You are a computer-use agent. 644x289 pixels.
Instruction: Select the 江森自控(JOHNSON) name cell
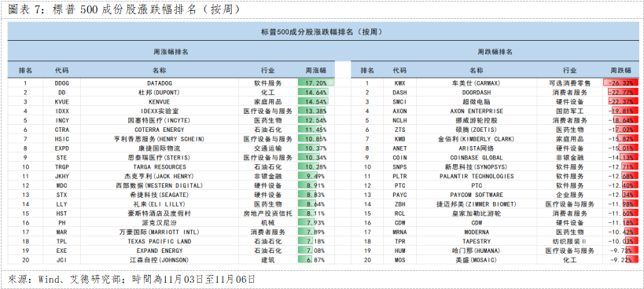point(160,260)
